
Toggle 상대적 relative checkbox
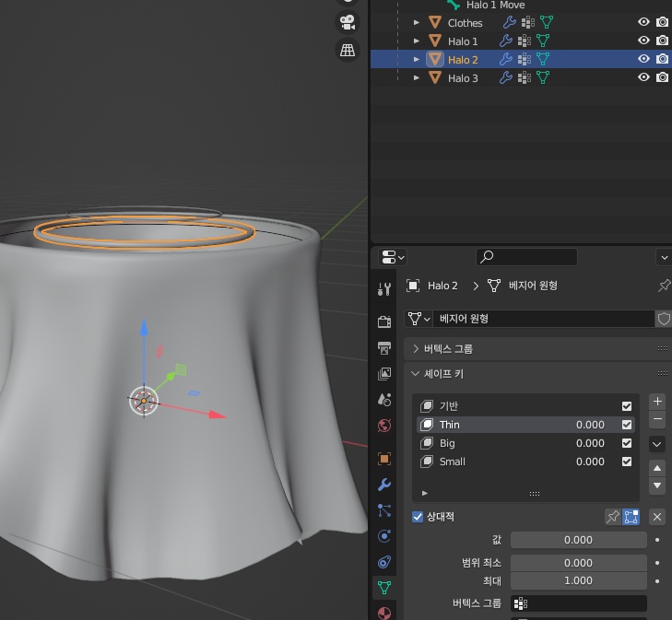coord(418,517)
